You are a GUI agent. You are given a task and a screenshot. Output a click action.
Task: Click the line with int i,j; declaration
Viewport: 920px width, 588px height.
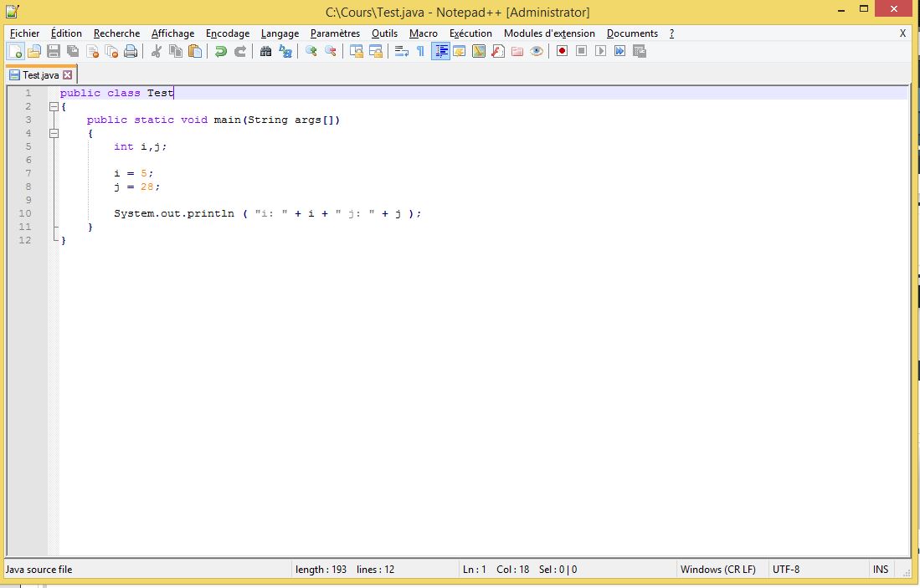click(140, 146)
